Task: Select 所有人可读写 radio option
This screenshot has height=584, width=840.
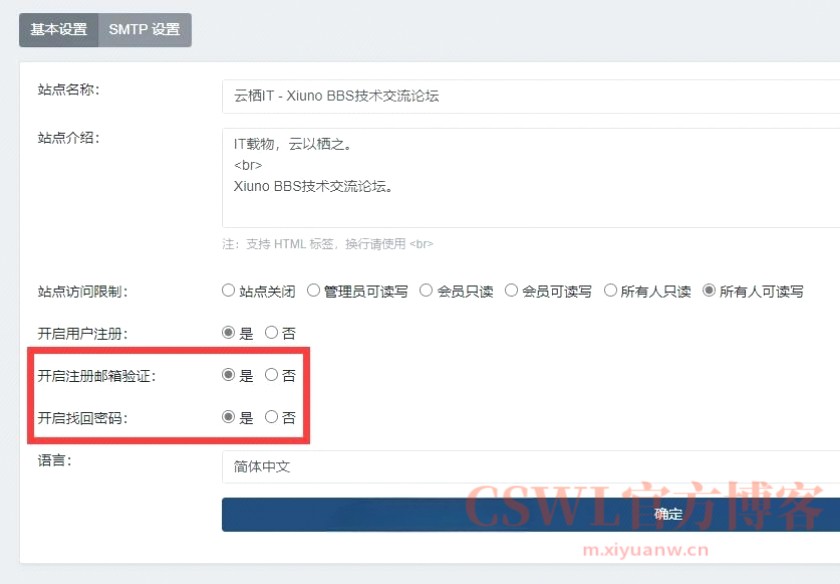Action: (x=710, y=291)
